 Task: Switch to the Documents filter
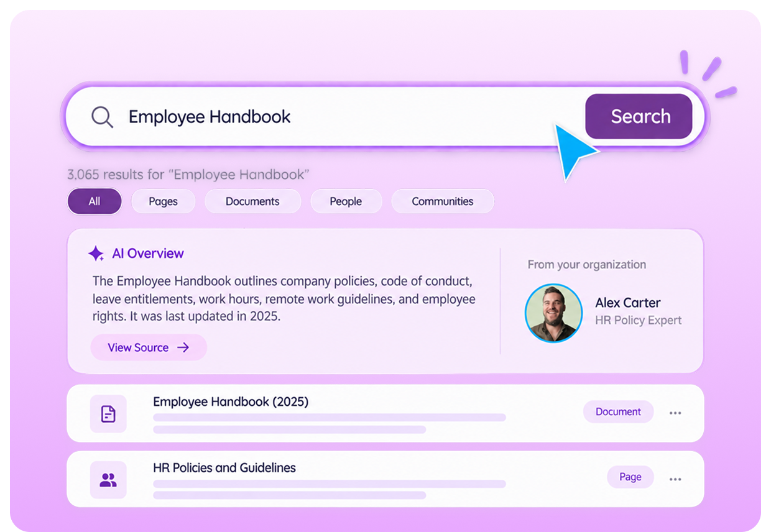pyautogui.click(x=252, y=201)
